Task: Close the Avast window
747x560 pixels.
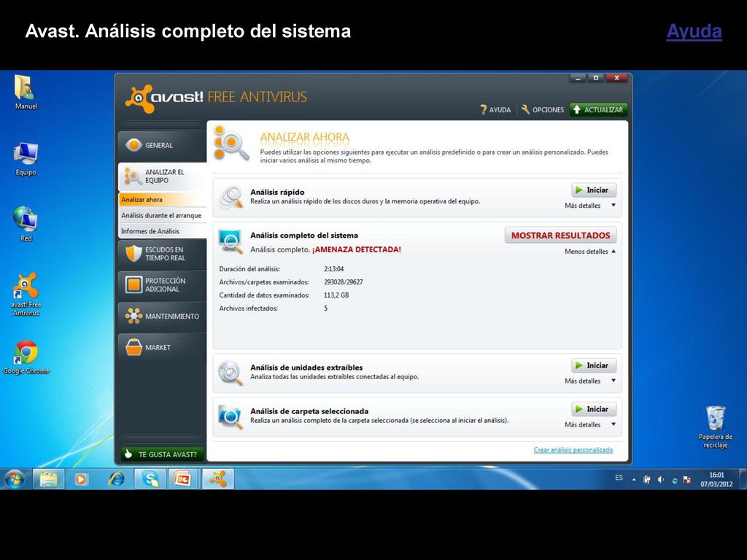Action: pos(617,78)
